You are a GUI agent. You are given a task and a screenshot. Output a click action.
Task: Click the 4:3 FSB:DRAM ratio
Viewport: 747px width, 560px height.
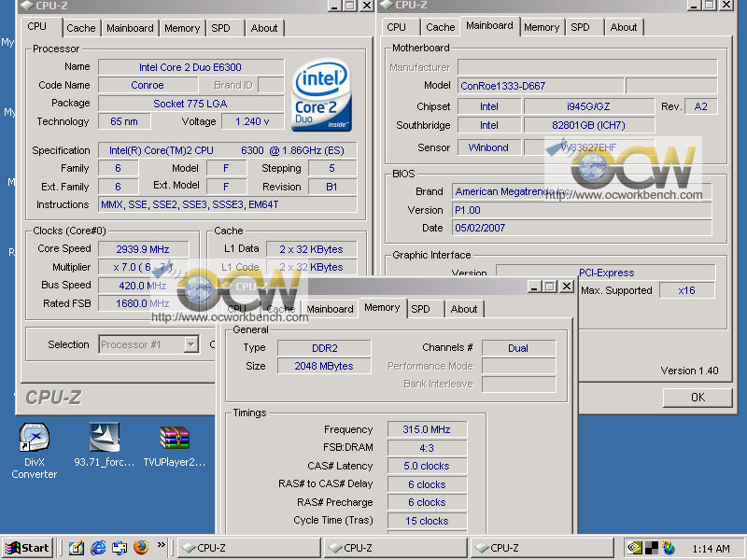point(427,448)
